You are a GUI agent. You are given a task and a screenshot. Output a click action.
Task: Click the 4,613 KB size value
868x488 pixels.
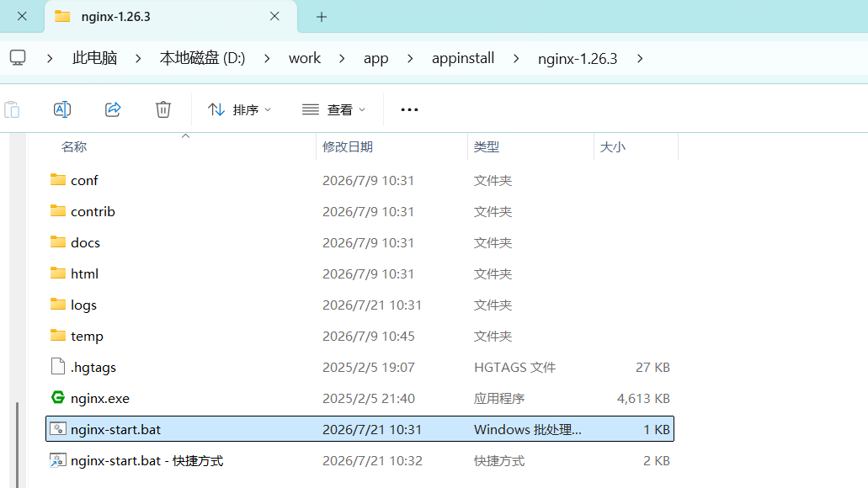click(643, 399)
